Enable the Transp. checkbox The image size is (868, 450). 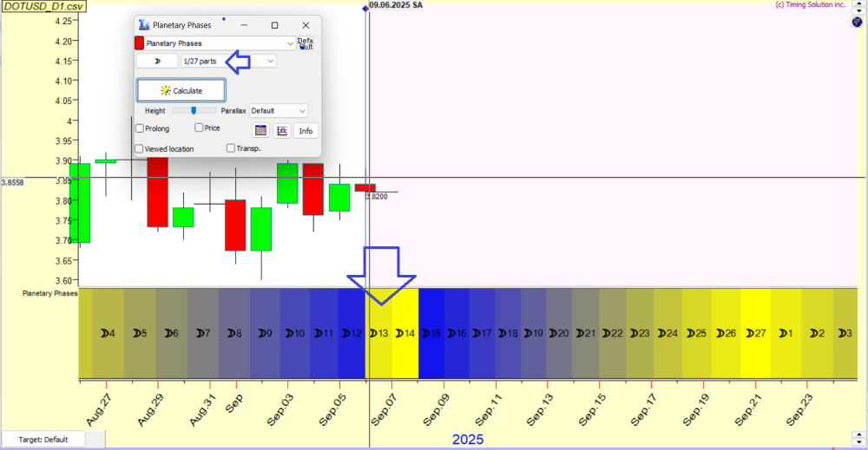coord(231,148)
